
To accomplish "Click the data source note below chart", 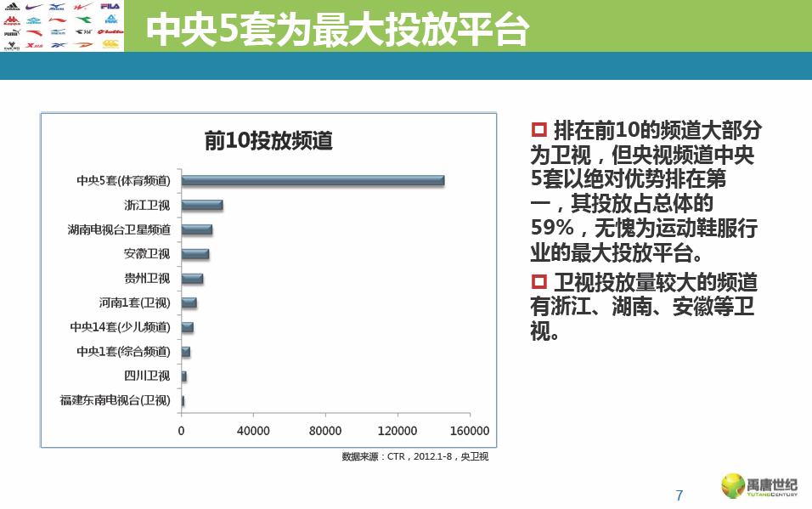I will (x=414, y=456).
